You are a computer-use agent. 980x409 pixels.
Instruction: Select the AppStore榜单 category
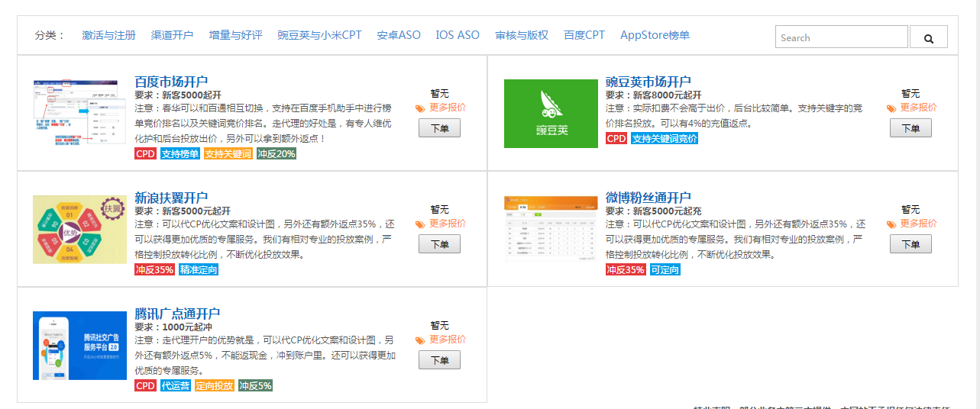click(655, 35)
